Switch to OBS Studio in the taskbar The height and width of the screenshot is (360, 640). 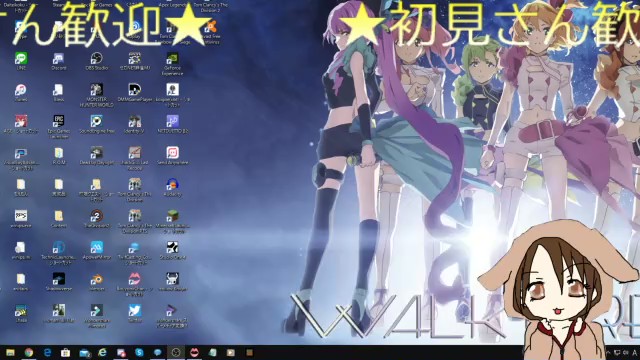click(x=176, y=353)
